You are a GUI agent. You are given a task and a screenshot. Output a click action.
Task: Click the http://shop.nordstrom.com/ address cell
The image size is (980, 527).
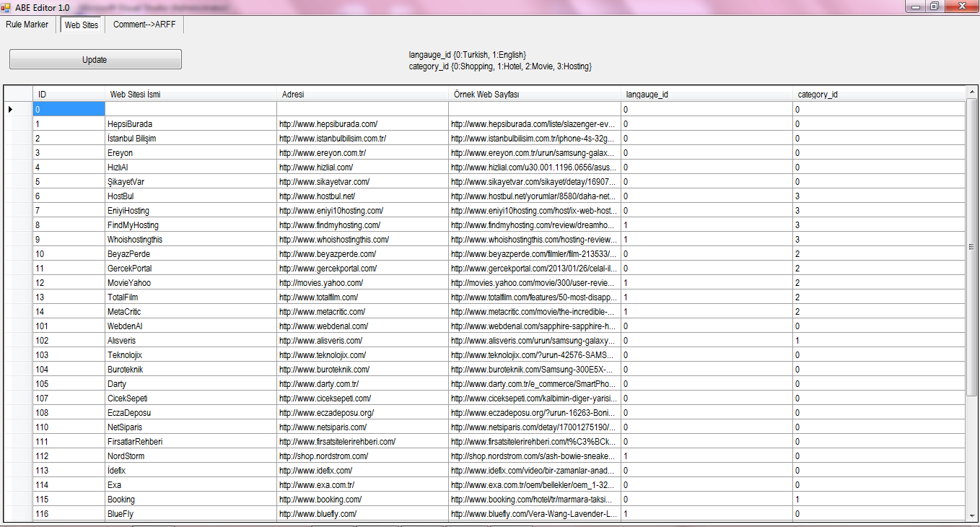(362, 456)
